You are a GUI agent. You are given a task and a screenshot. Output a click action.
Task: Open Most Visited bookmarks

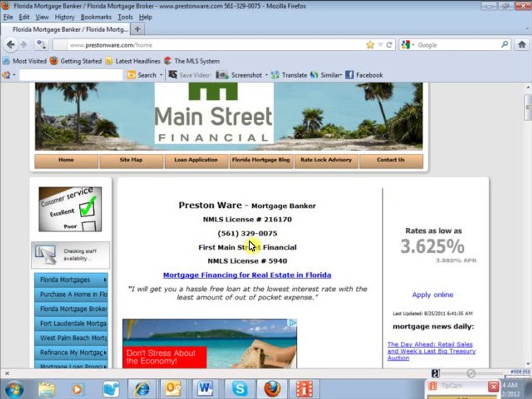pyautogui.click(x=24, y=61)
